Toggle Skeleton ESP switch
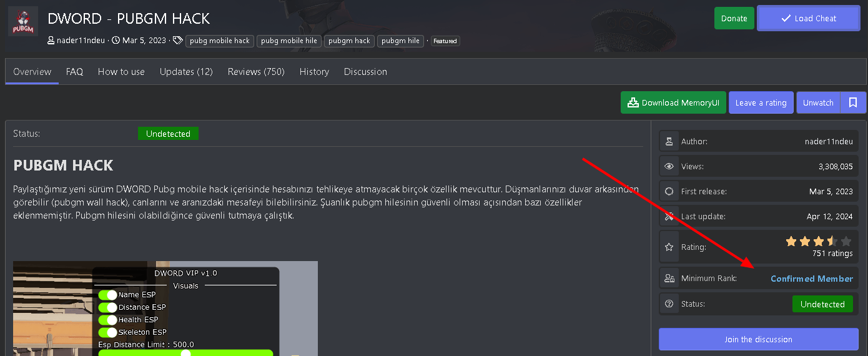The width and height of the screenshot is (868, 356). click(107, 332)
